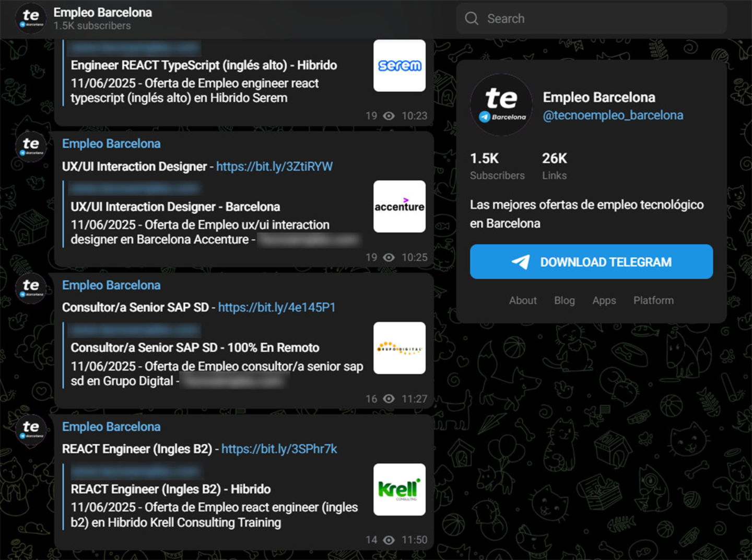
Task: Open preview title Consultor/a Senior SAP SD - 100% En Remoto
Action: tap(195, 348)
